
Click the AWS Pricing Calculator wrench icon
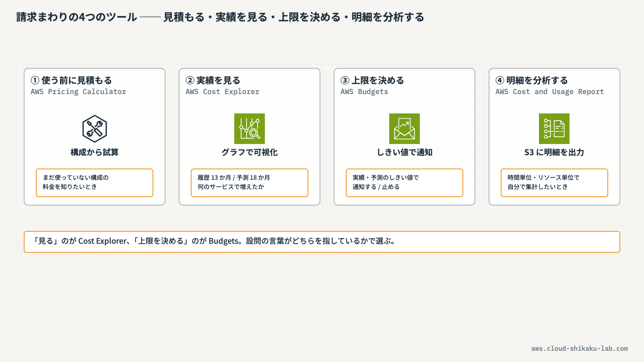[x=95, y=129]
